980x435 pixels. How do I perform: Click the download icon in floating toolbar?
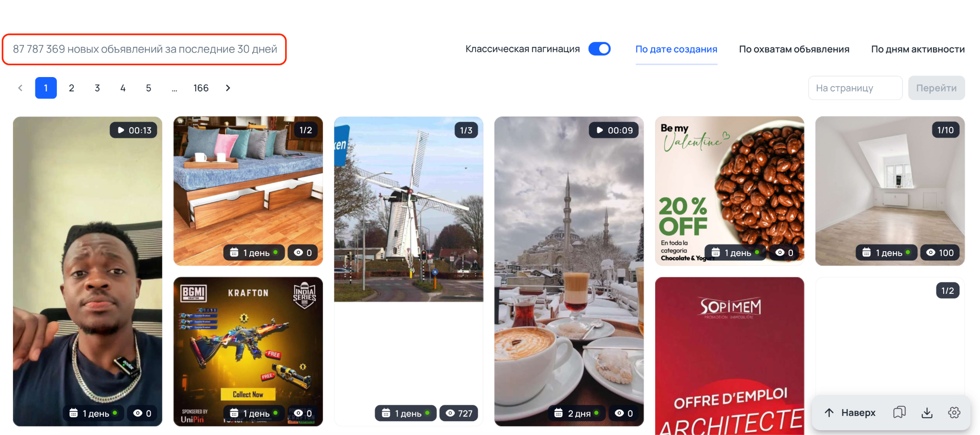[927, 413]
